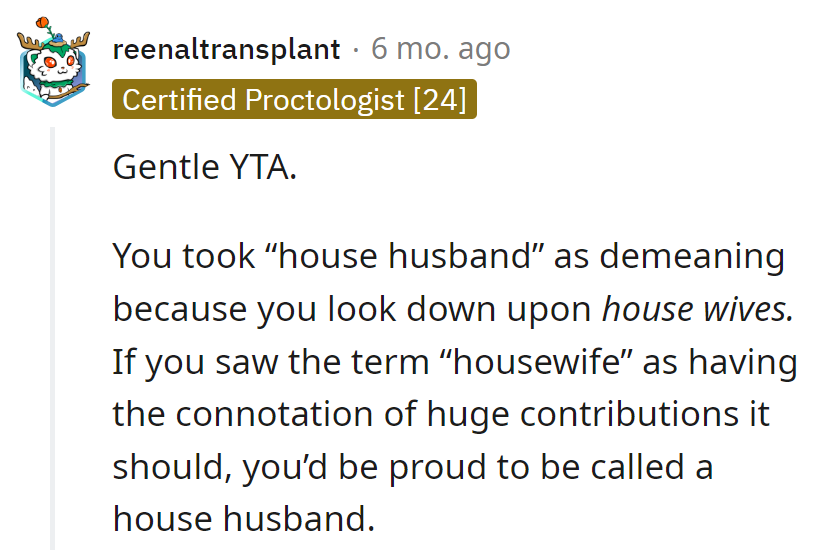Click the [24] count in the flair
This screenshot has width=833, height=550.
click(440, 99)
